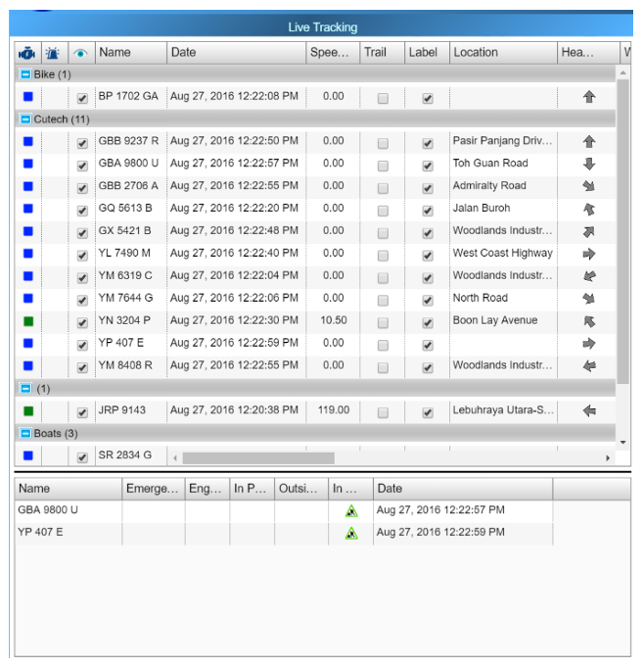
Task: Click the emergency siren column header icon
Action: click(54, 53)
